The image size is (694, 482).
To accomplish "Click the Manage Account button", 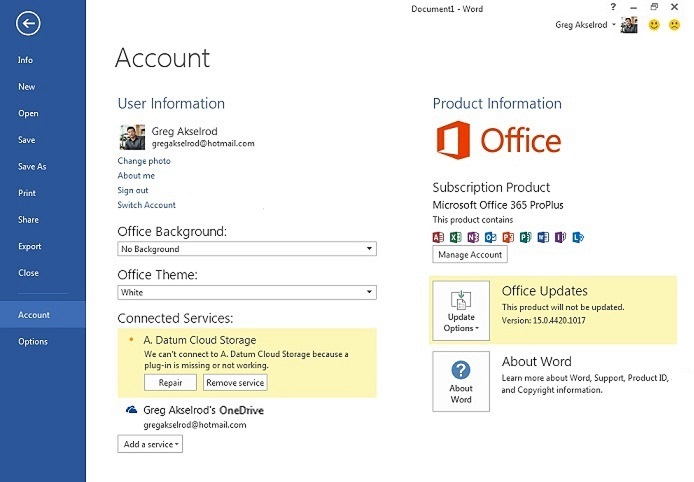I will pyautogui.click(x=470, y=254).
